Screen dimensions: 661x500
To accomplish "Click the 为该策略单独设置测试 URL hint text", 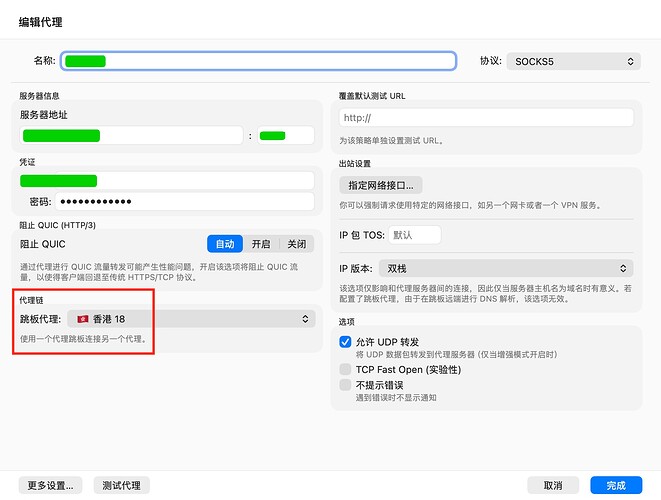I will tap(392, 140).
